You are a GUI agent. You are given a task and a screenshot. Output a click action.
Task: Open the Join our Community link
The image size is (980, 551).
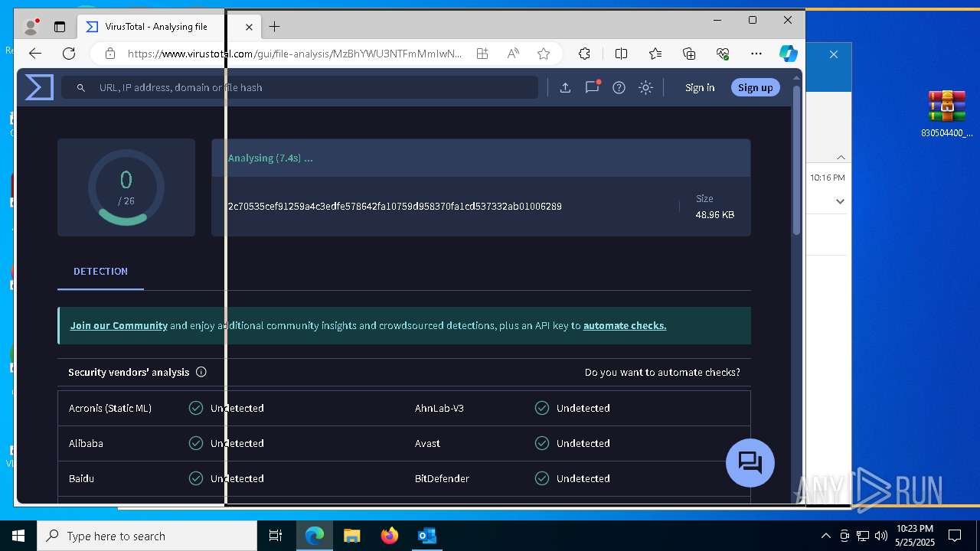(x=119, y=325)
